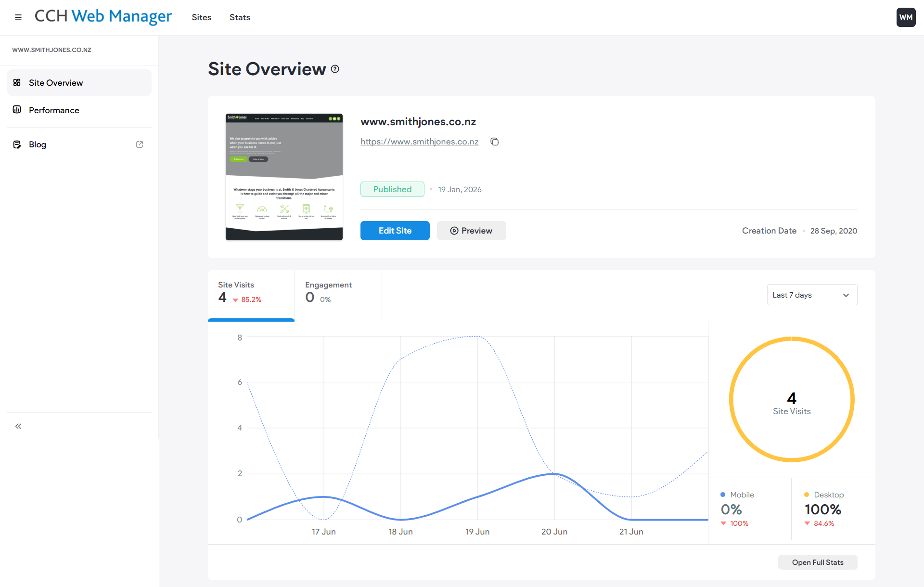Click the Blog sidebar icon

point(17,144)
